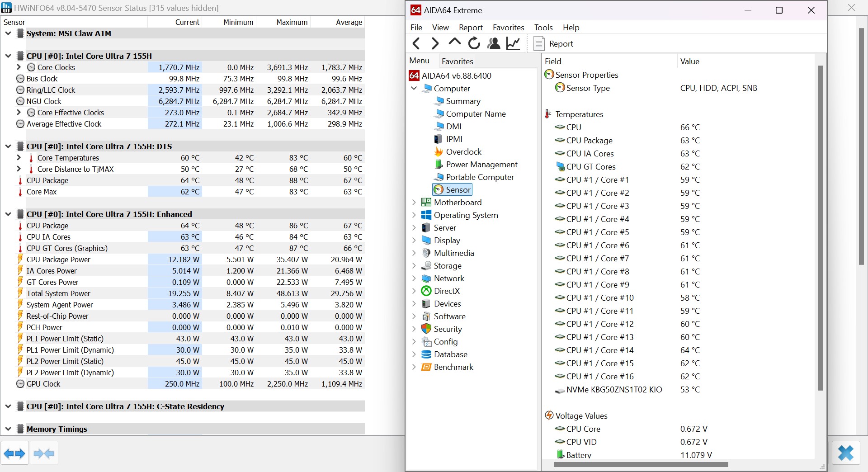Image resolution: width=868 pixels, height=472 pixels.
Task: Click the DirectX icon in tree
Action: 426,291
